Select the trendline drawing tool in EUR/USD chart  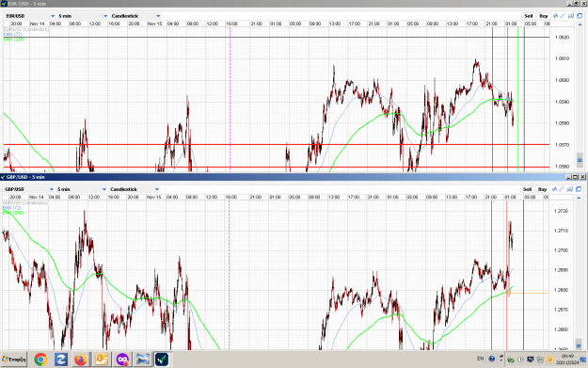tap(563, 16)
